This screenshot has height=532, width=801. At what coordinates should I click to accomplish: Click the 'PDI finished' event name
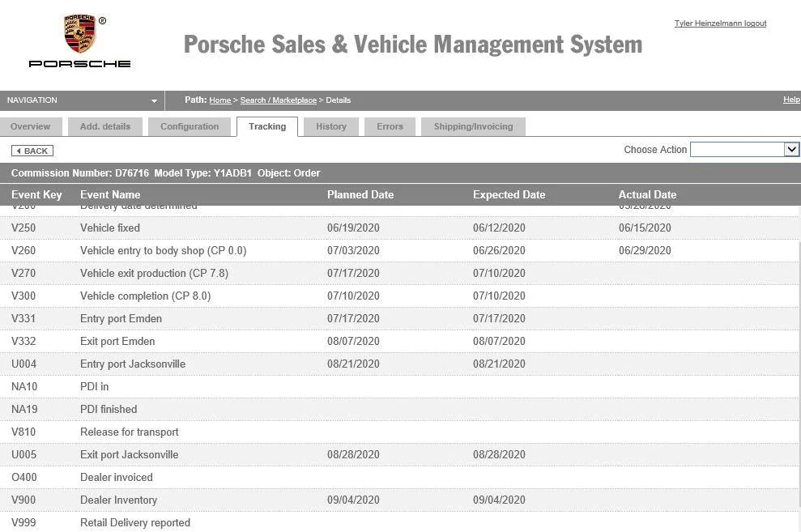109,410
